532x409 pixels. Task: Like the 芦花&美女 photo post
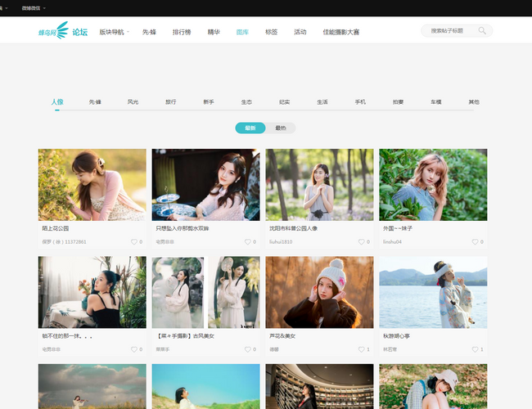pos(361,349)
